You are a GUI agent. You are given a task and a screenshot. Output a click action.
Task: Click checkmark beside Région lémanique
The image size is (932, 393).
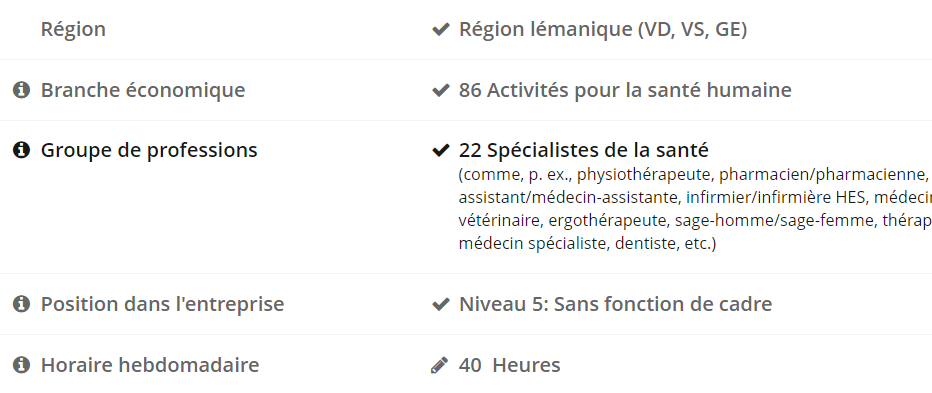(x=440, y=29)
